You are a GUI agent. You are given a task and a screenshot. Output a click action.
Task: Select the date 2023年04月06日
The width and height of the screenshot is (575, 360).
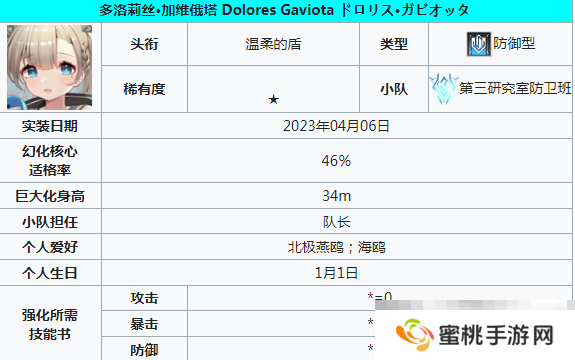click(x=336, y=126)
